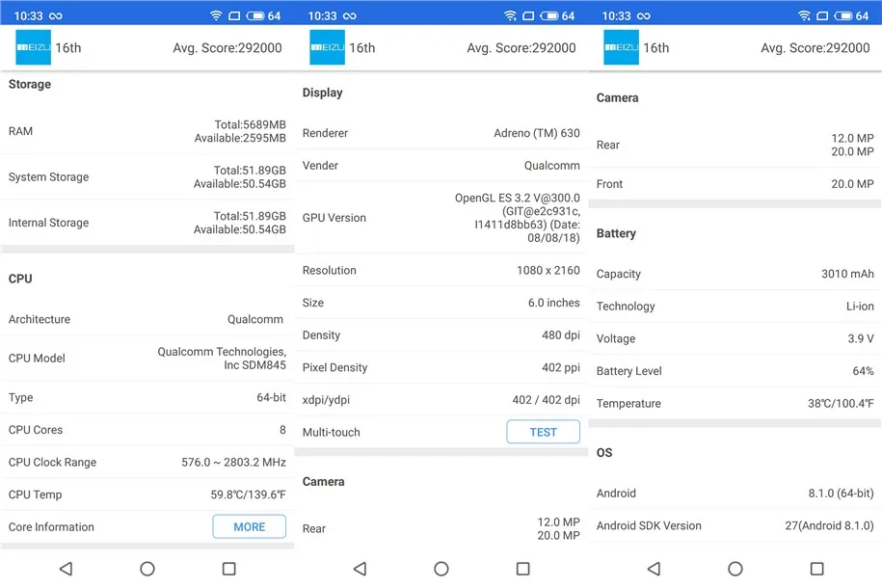
Task: Tap the battery status icon on the Display screen
Action: [x=549, y=15]
